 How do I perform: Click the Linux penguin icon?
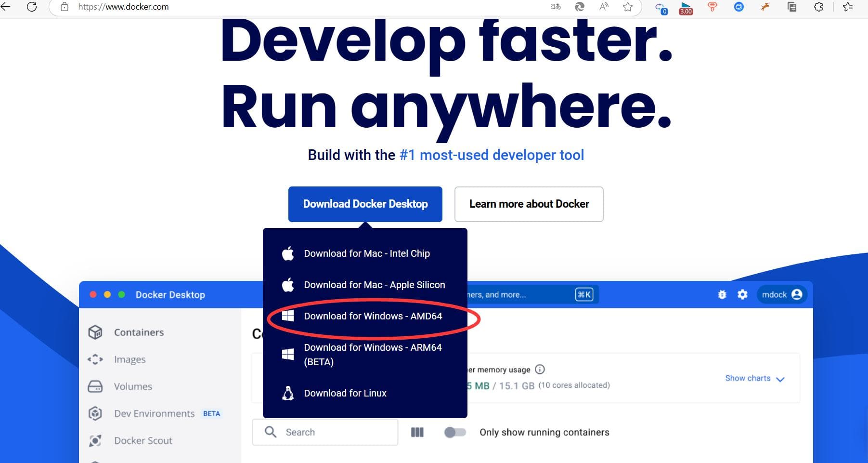coord(288,393)
